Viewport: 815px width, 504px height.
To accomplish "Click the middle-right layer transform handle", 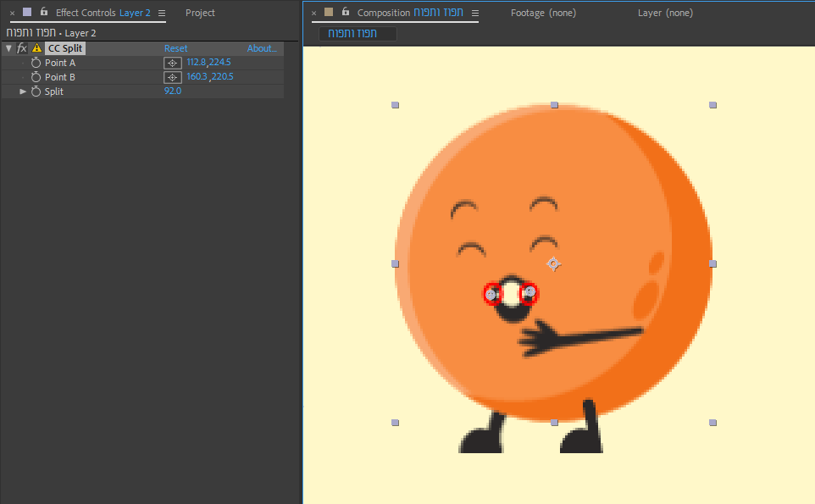I will [712, 264].
